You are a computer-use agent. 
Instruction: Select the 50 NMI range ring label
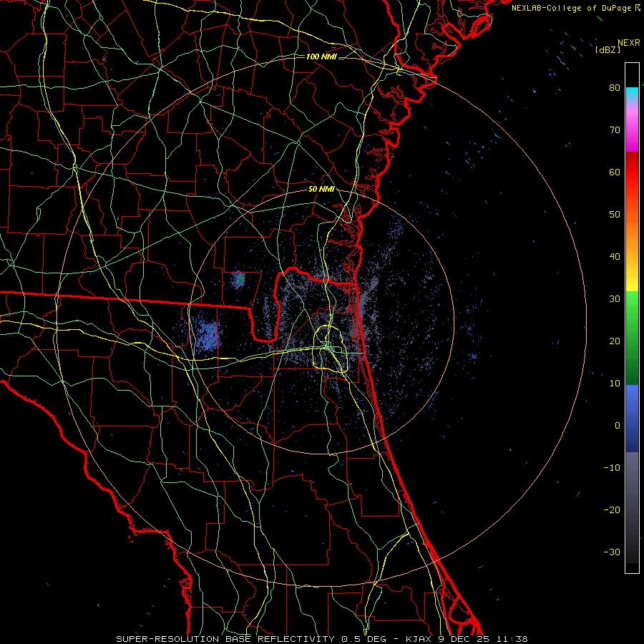tap(321, 190)
